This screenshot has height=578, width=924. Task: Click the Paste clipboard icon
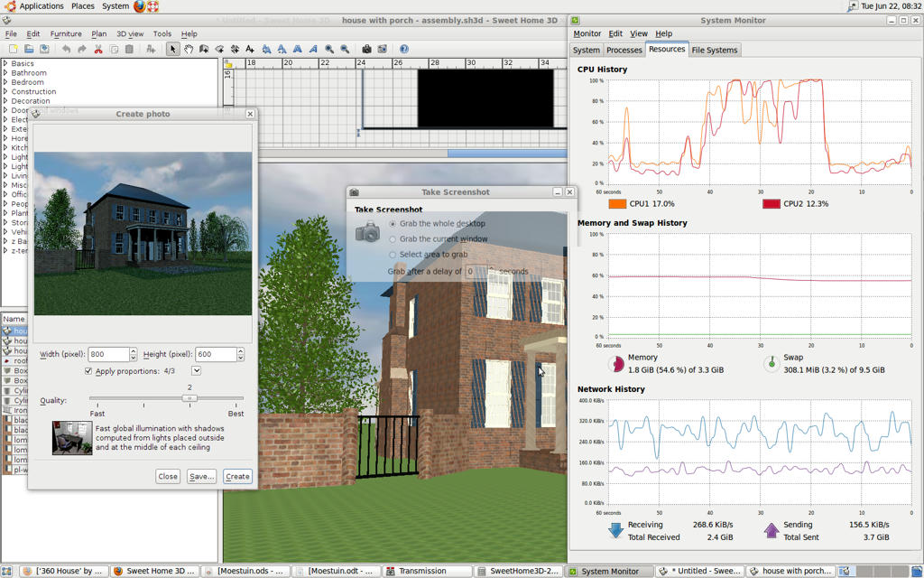(x=130, y=49)
